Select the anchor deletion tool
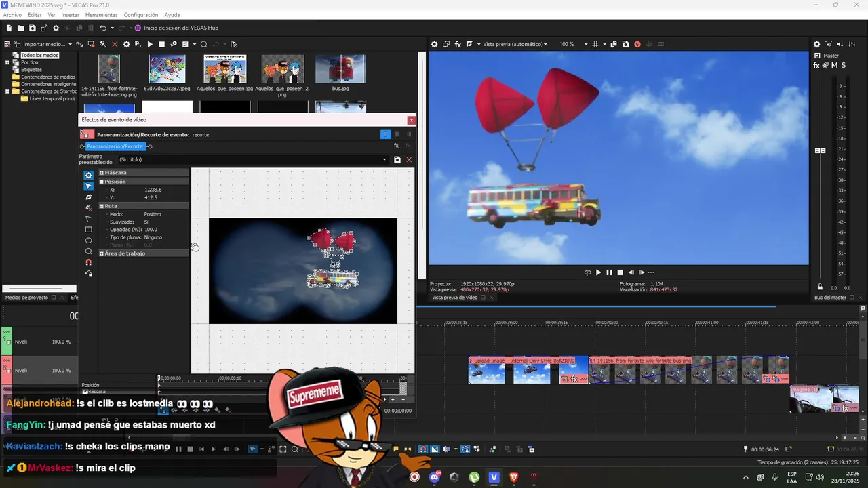The image size is (868, 488). click(88, 208)
